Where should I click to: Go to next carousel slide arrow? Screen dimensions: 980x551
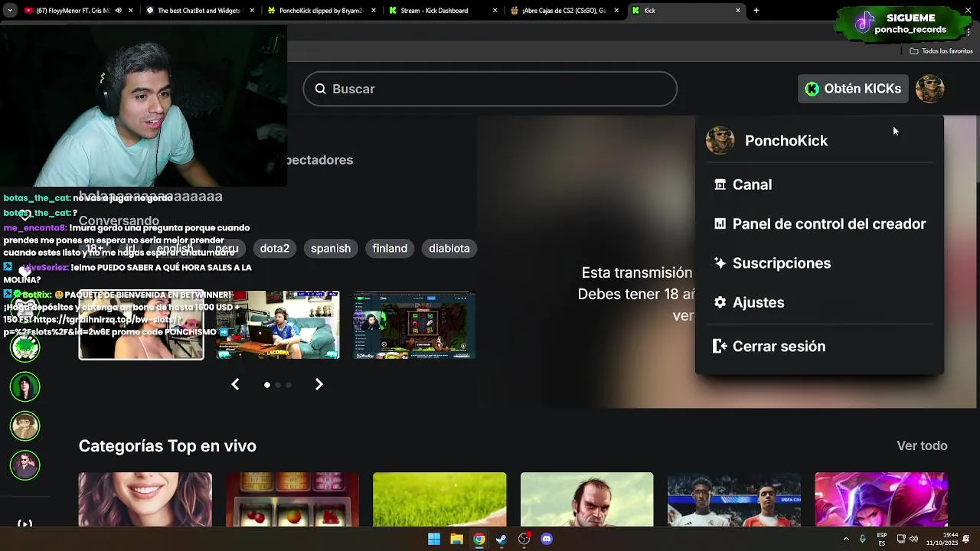pos(319,384)
